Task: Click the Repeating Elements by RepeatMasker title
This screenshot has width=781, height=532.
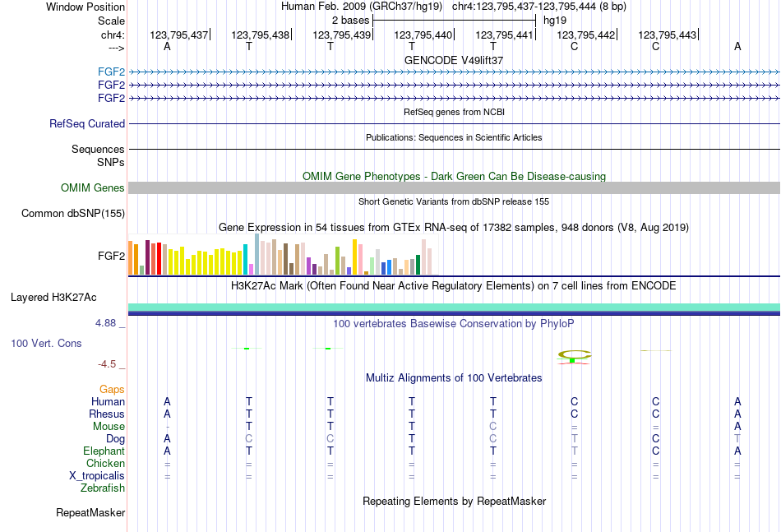Action: pyautogui.click(x=454, y=501)
